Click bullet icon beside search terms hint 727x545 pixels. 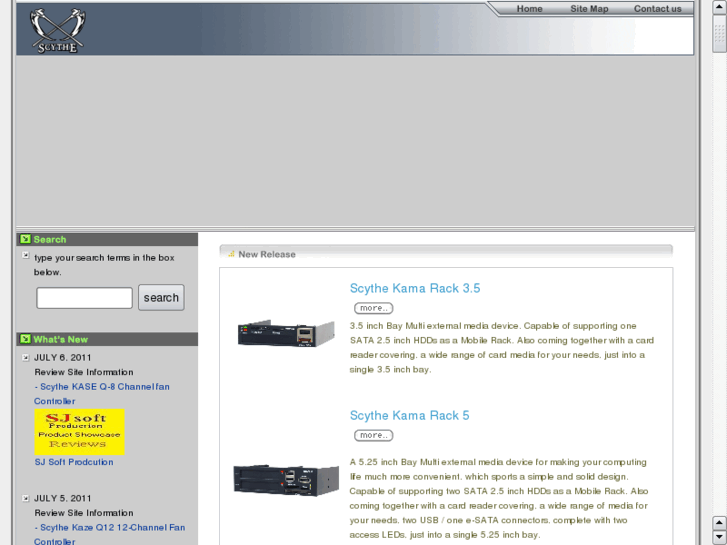(x=26, y=255)
